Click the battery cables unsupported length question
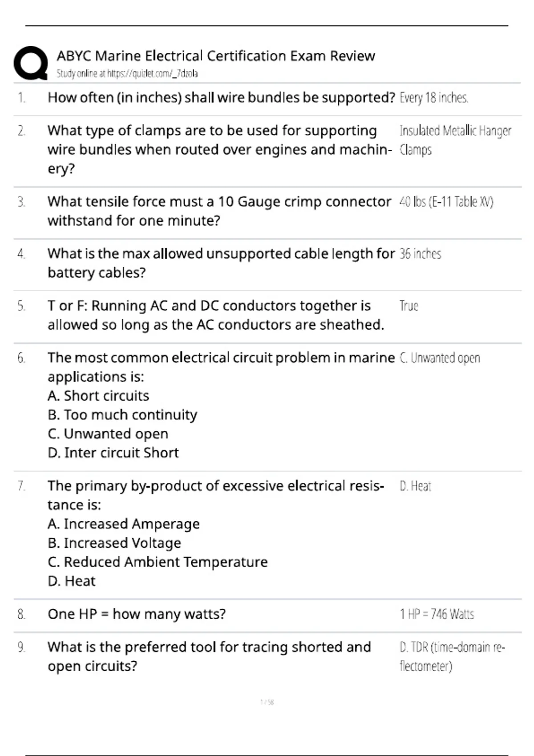The image size is (534, 756). click(221, 263)
